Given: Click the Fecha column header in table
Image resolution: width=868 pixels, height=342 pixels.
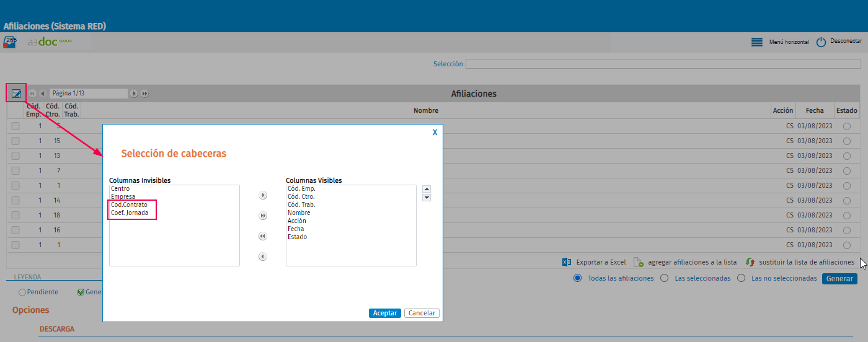Looking at the screenshot, I should [x=815, y=110].
